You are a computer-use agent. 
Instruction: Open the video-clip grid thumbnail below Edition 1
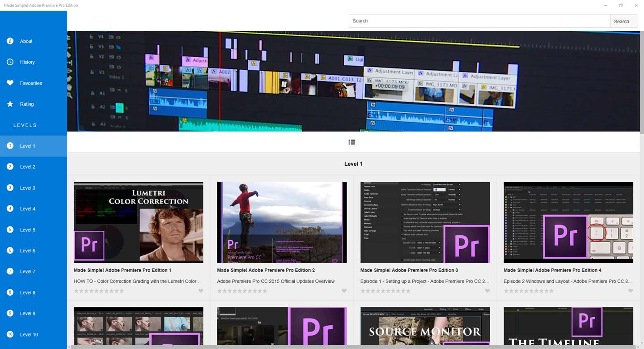139,326
